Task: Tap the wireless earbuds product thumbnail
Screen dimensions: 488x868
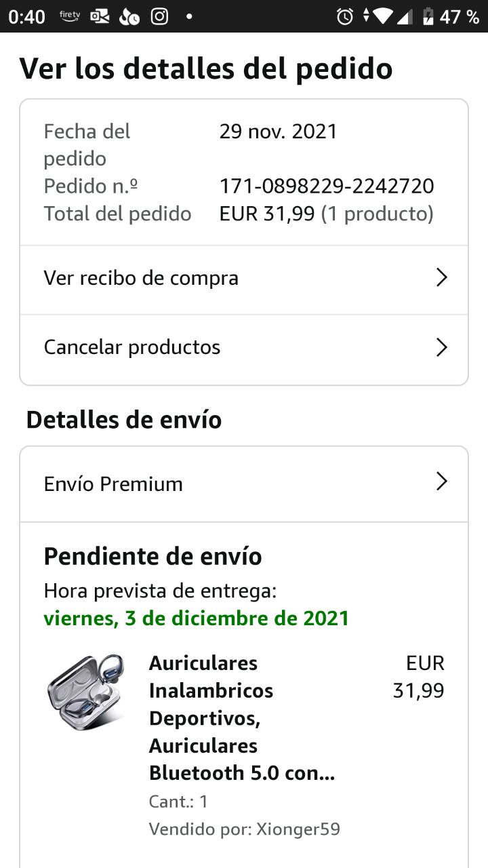Action: point(85,692)
